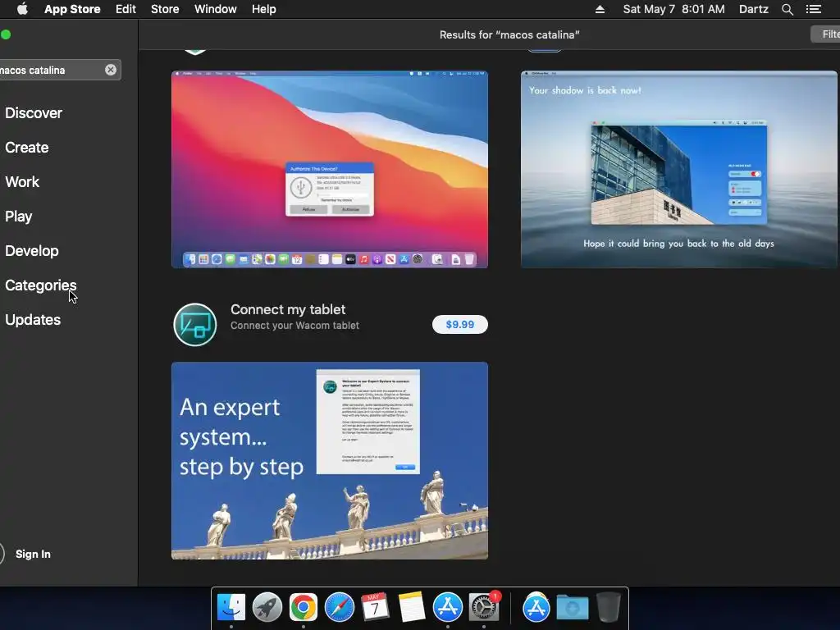Screen dimensions: 840x630
Task: Open the Discover section
Action: (x=34, y=113)
